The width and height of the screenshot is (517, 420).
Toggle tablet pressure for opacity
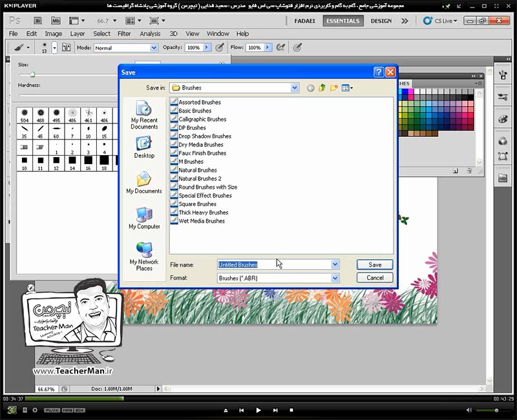coord(220,47)
